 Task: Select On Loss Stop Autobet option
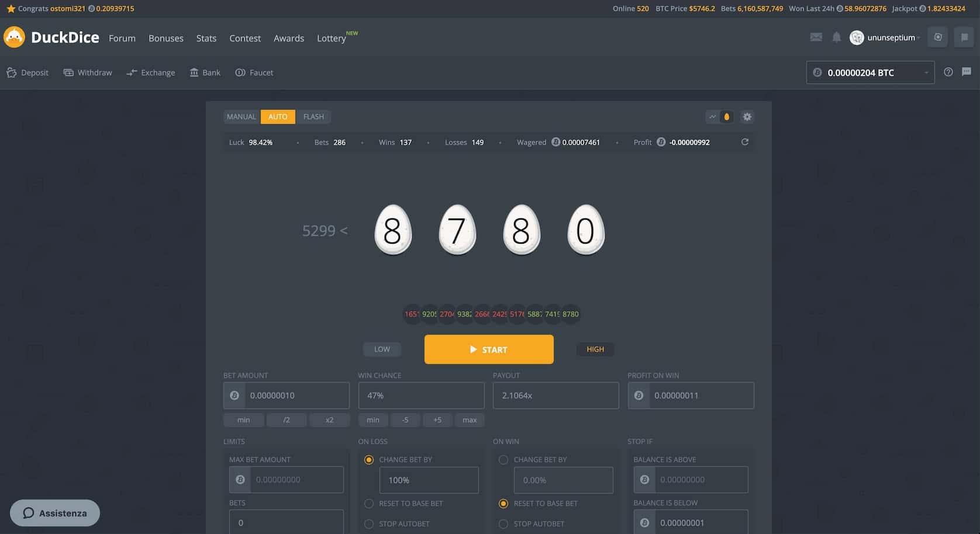point(369,524)
